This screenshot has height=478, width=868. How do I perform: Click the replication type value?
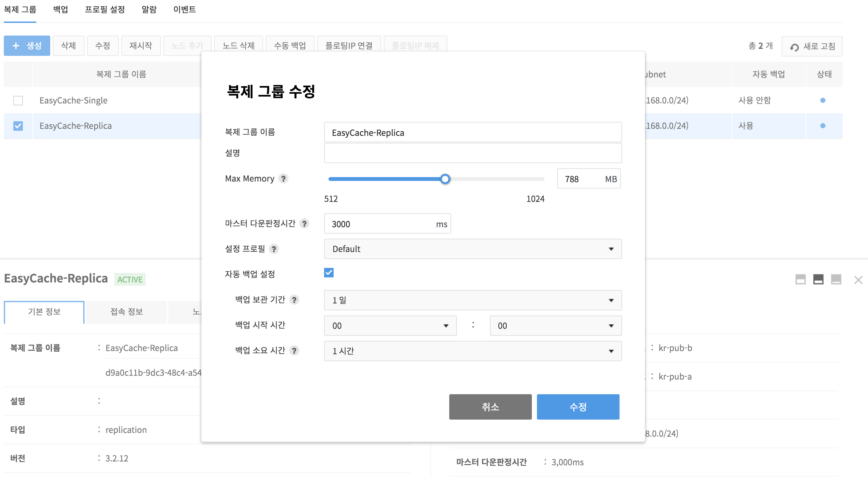(x=126, y=430)
